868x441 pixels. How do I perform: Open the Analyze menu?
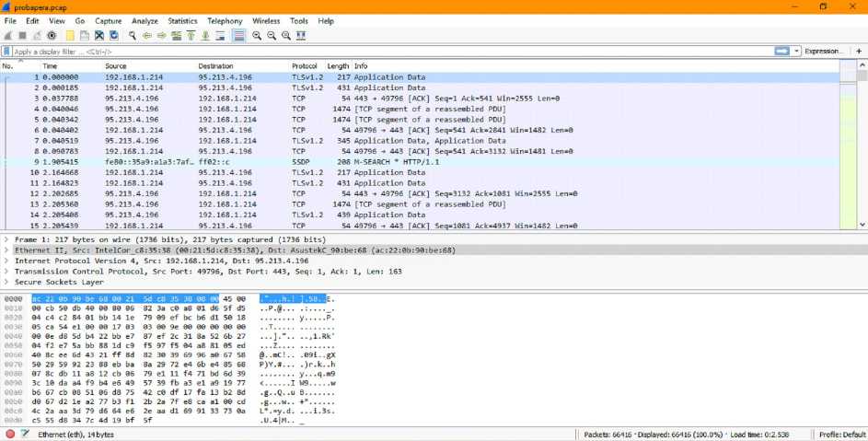tap(145, 21)
